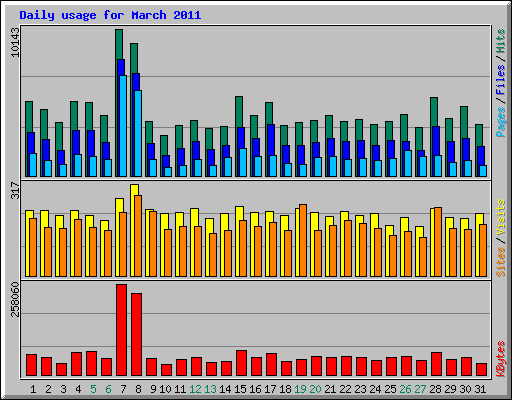This screenshot has width=512, height=400.
Task: Click the green weekend day 19 label
Action: 300,389
